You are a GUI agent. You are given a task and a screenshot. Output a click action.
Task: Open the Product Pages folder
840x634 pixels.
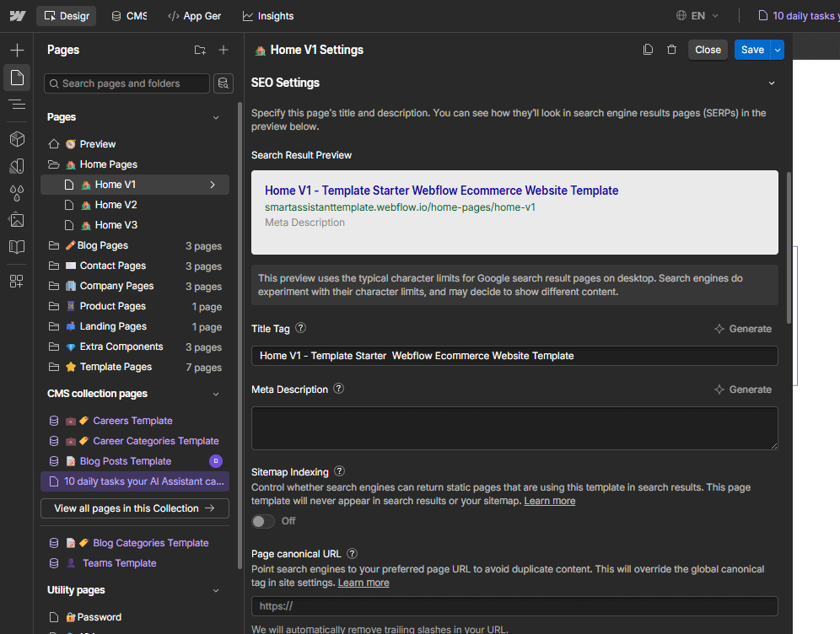(x=135, y=306)
